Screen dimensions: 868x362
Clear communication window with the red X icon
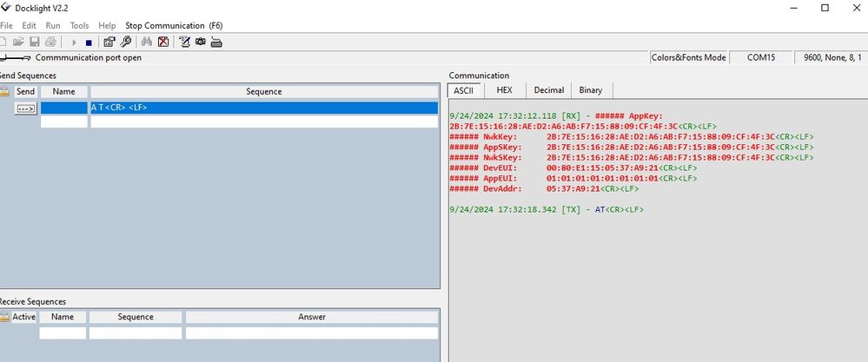(x=163, y=42)
